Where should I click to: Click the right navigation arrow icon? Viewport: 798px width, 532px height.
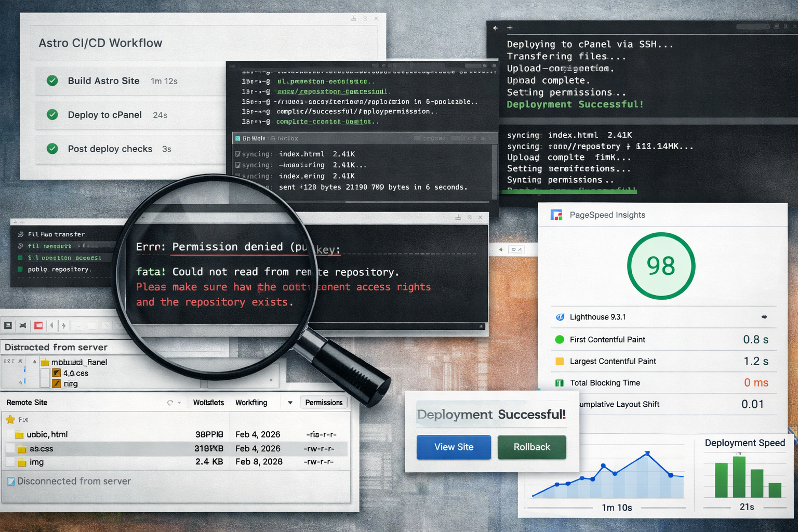[63, 325]
